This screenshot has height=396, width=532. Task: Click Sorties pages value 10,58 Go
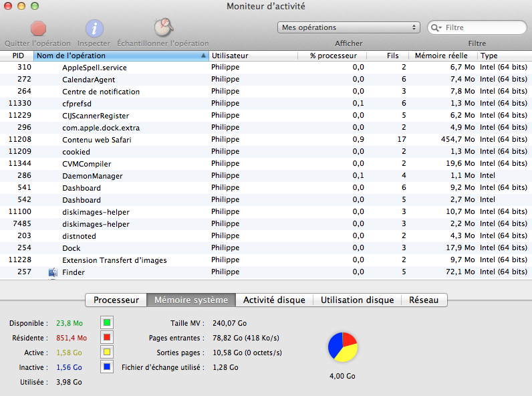[x=247, y=353]
